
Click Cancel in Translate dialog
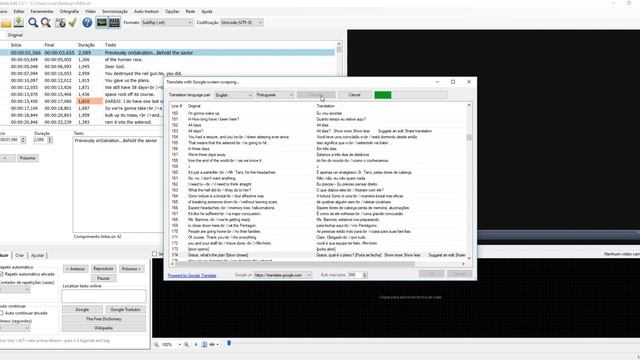pos(354,95)
